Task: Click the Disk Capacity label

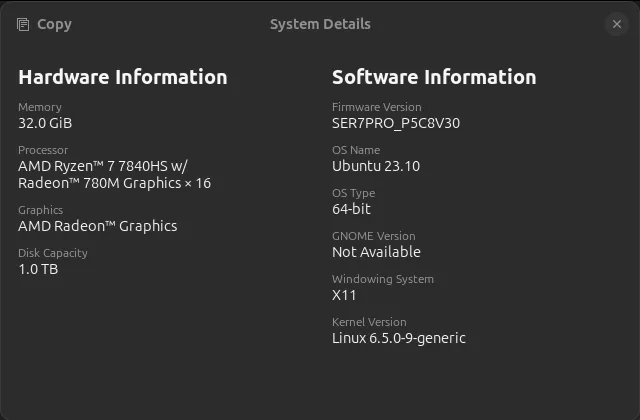Action: point(53,253)
